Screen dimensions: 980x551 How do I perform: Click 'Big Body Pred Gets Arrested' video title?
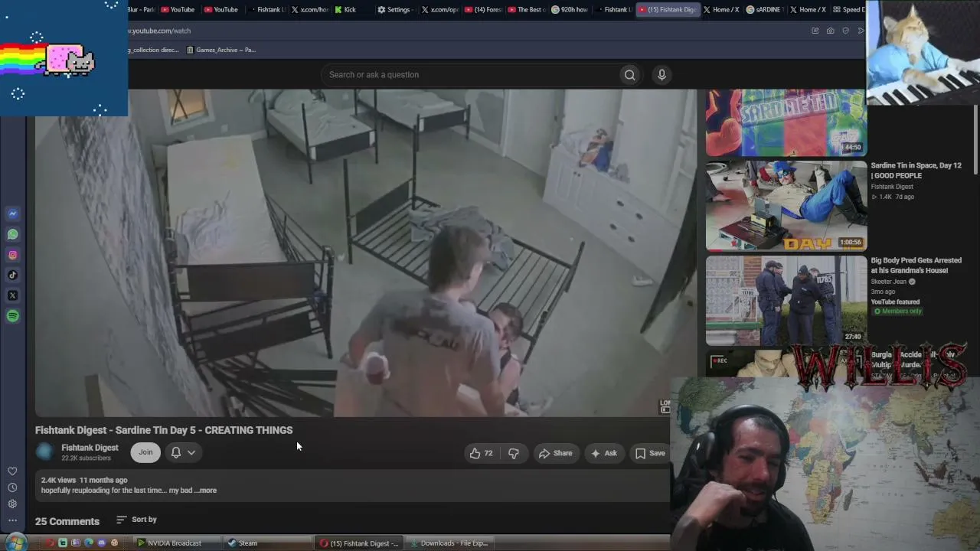click(916, 266)
